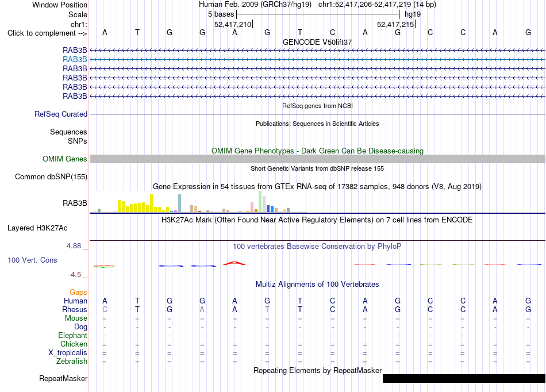Screen dimensions: 546x392
Task: Click the -4.5 PhyloP lower scale value
Action: tap(75, 275)
